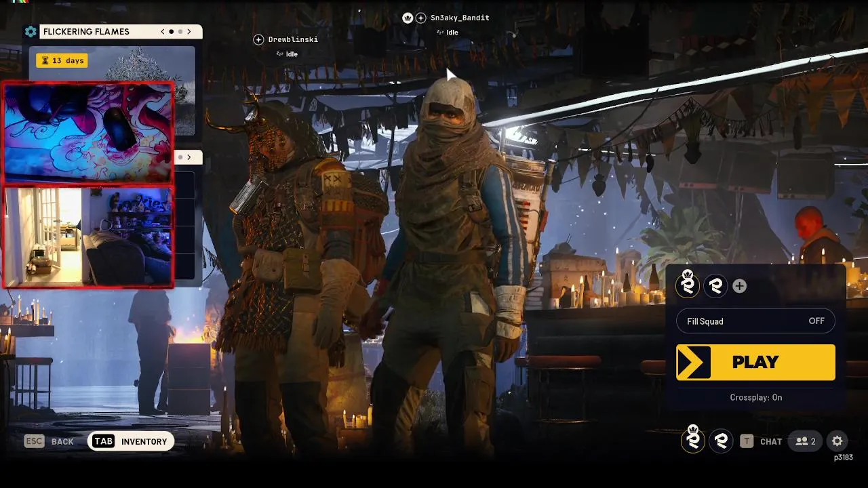Click the webcam keyboard overlay thumbnail

88,134
